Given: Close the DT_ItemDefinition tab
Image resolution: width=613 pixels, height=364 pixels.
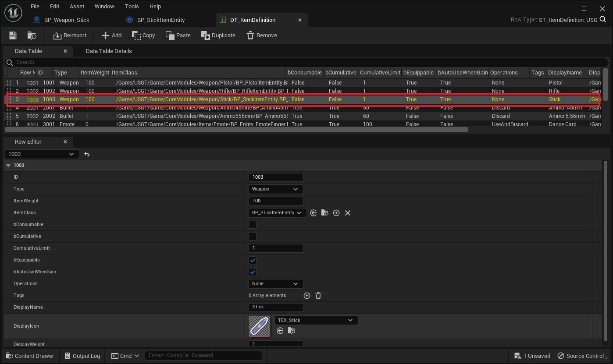Looking at the screenshot, I should [300, 20].
